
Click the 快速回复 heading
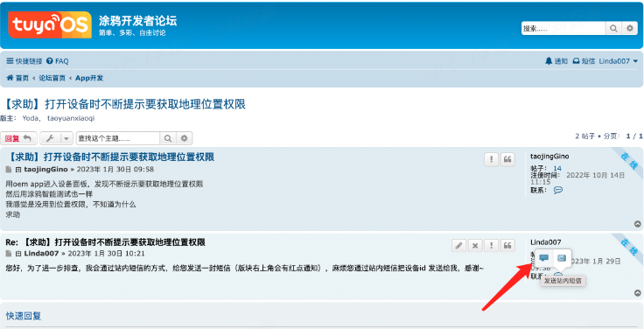click(x=24, y=316)
